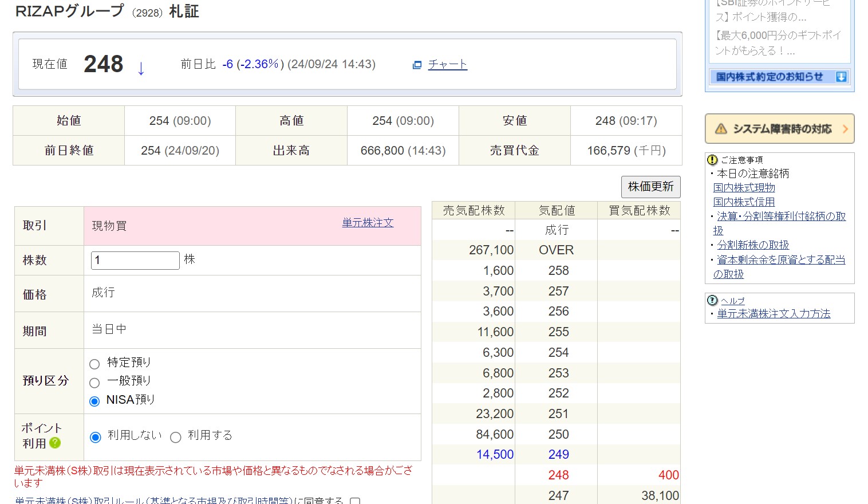The width and height of the screenshot is (868, 504).
Task: Click the 当日中 period value
Action: coord(109,329)
